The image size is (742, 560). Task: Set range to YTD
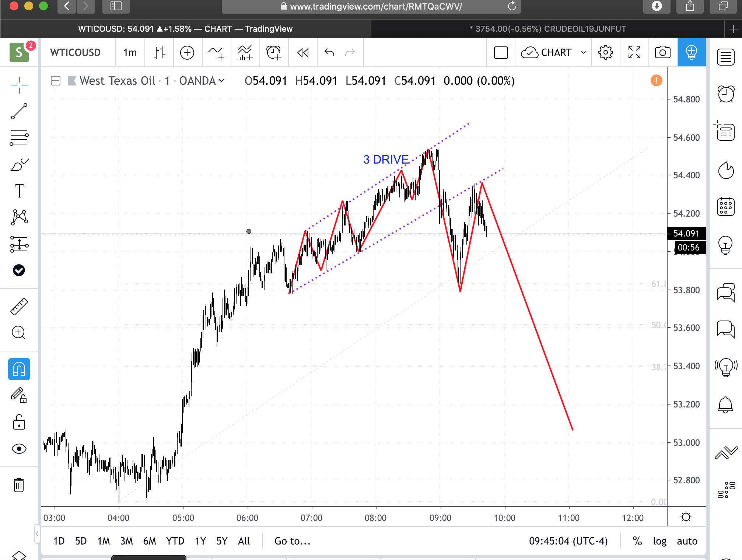[175, 541]
